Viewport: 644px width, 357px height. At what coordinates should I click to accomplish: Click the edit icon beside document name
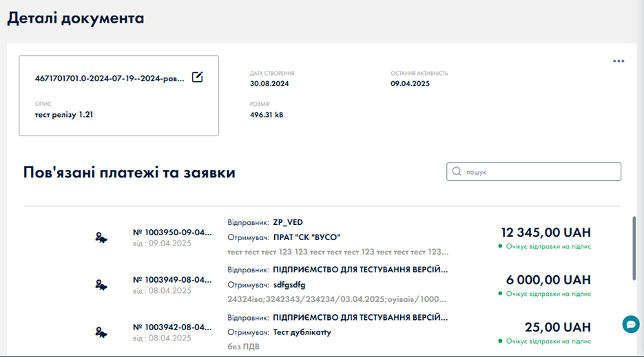tap(197, 77)
